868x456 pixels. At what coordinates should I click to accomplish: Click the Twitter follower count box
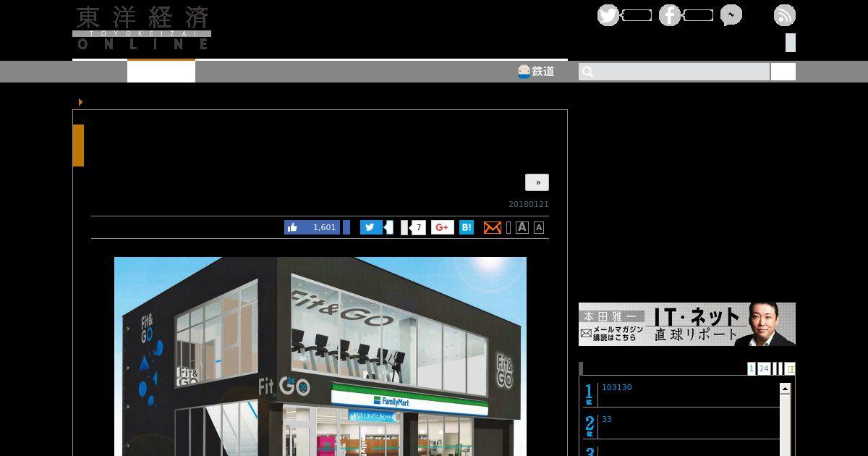point(637,15)
